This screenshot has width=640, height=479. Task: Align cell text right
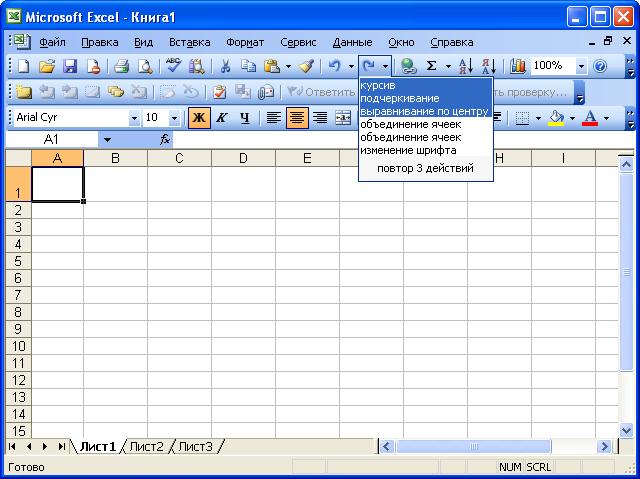pos(320,118)
